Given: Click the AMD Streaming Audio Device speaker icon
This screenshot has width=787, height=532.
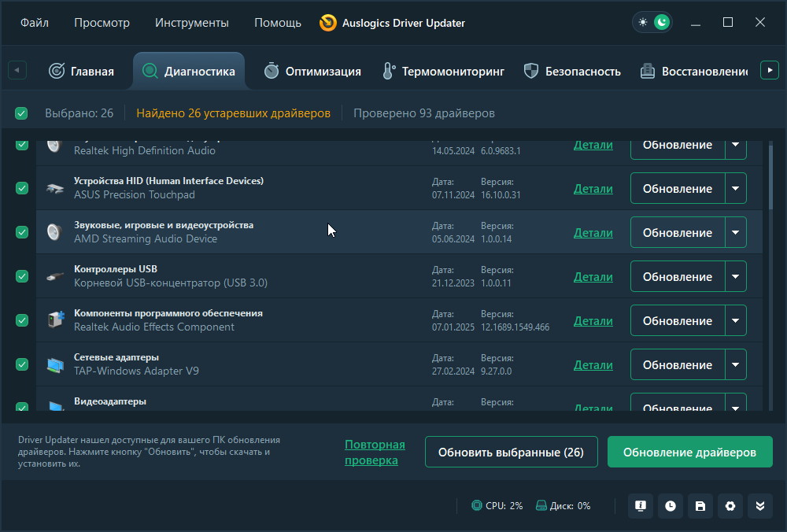Looking at the screenshot, I should tap(55, 232).
